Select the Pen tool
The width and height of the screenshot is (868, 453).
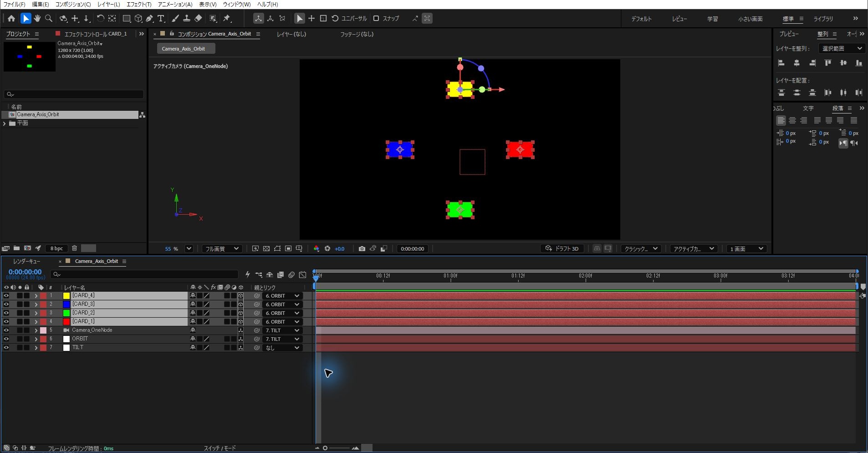click(x=149, y=19)
